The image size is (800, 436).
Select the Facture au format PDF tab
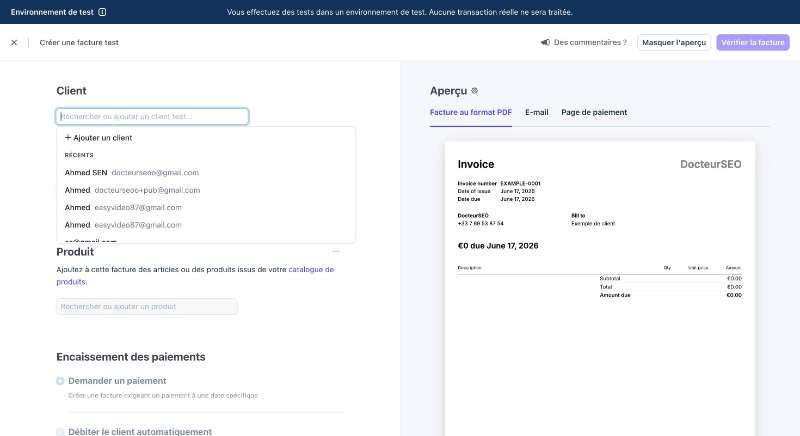tap(470, 112)
